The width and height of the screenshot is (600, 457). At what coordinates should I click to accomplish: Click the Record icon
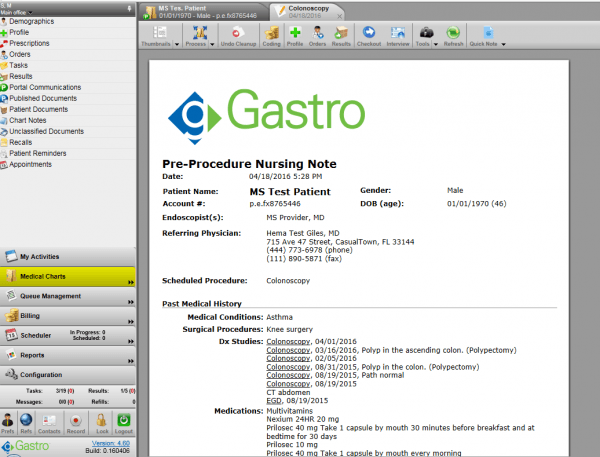click(76, 423)
